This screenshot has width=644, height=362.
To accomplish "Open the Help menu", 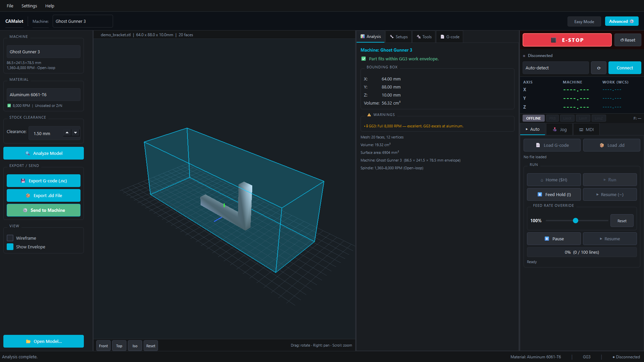I will pyautogui.click(x=50, y=6).
